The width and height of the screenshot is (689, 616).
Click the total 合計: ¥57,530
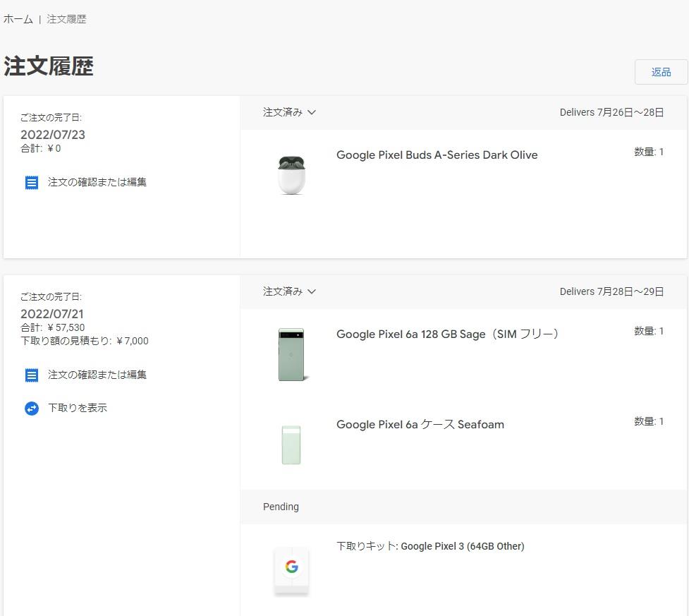click(53, 327)
